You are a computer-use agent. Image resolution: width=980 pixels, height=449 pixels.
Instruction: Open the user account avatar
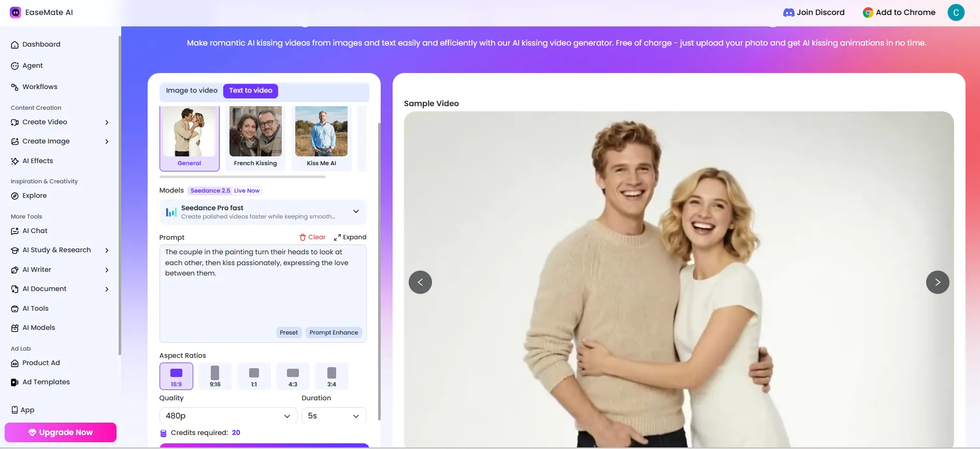point(956,12)
